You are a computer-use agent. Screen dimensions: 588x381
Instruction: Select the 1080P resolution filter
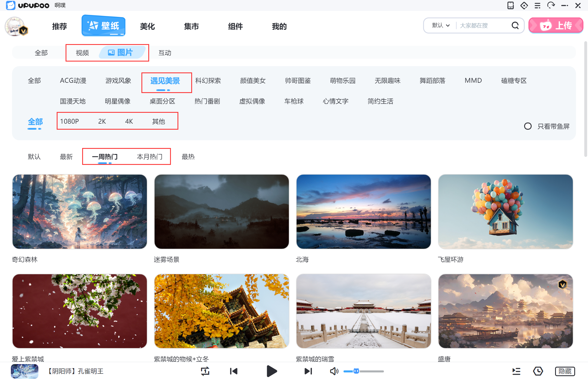69,121
